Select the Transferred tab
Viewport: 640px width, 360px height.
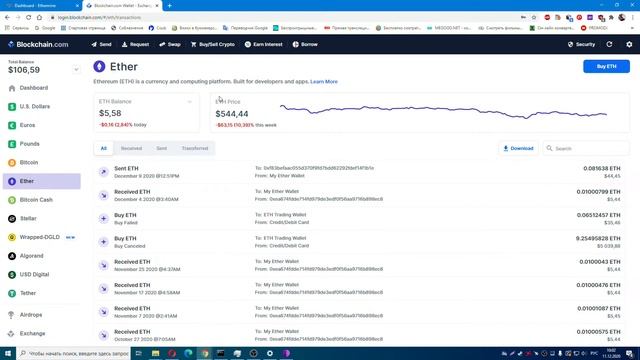coord(195,148)
